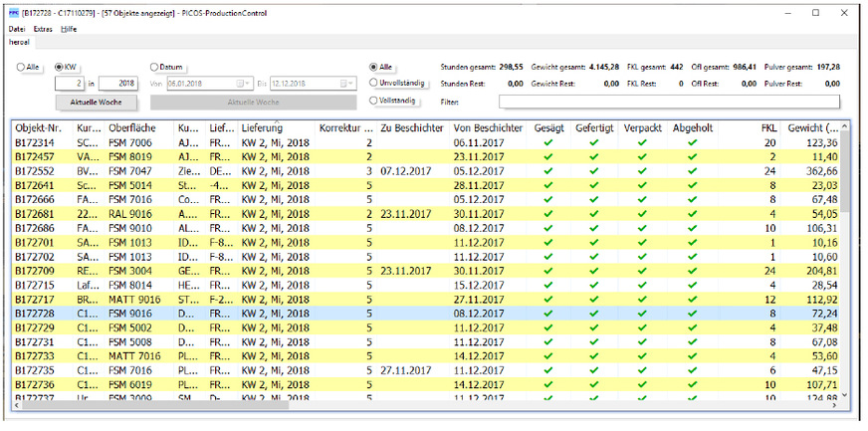Click Verpackt checkmark in row B172552
The height and width of the screenshot is (431, 868).
(642, 171)
